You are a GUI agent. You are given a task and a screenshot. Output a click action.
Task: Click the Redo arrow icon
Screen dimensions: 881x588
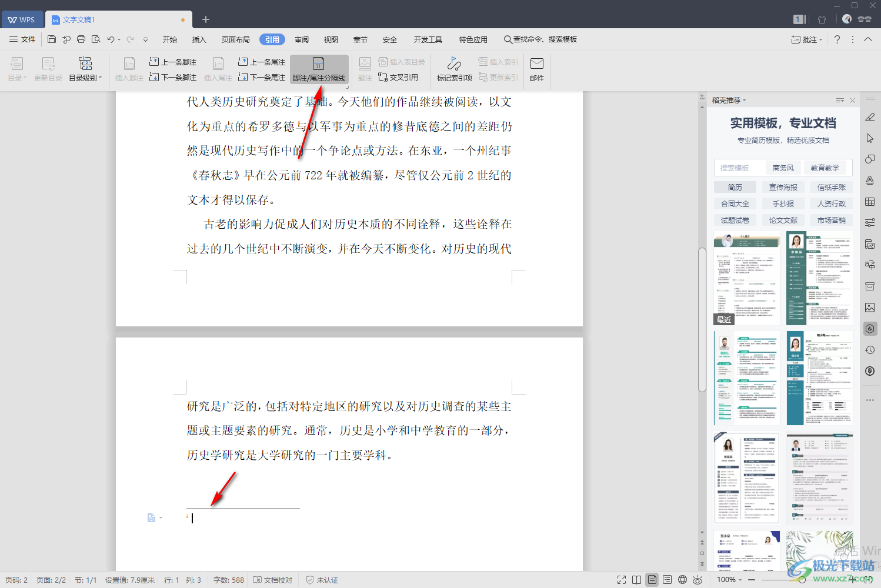pyautogui.click(x=131, y=39)
